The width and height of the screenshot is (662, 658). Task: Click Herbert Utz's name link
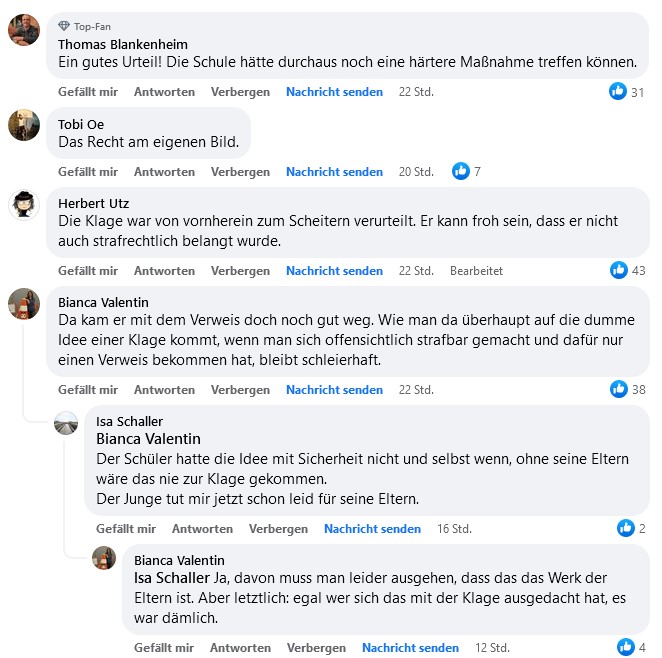(x=93, y=203)
